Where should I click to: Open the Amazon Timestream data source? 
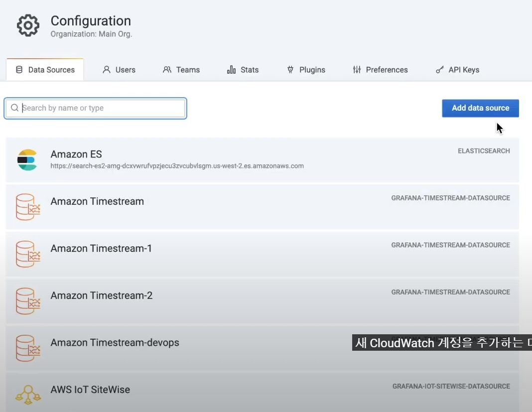(x=263, y=207)
